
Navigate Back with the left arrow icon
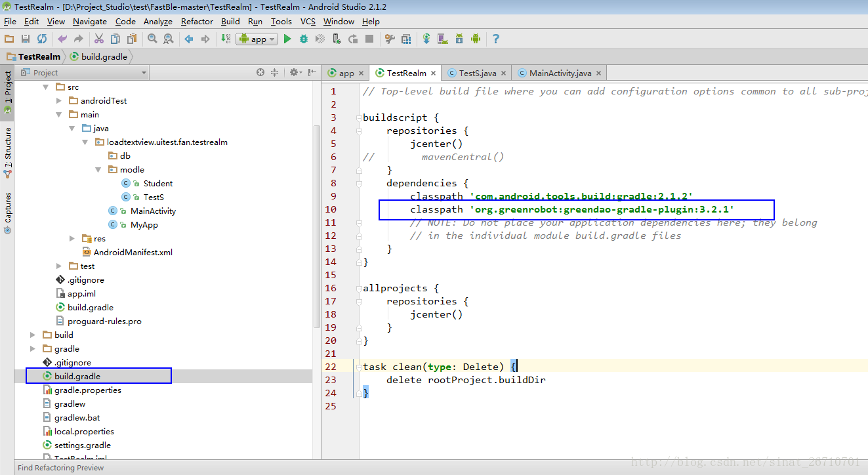[189, 39]
